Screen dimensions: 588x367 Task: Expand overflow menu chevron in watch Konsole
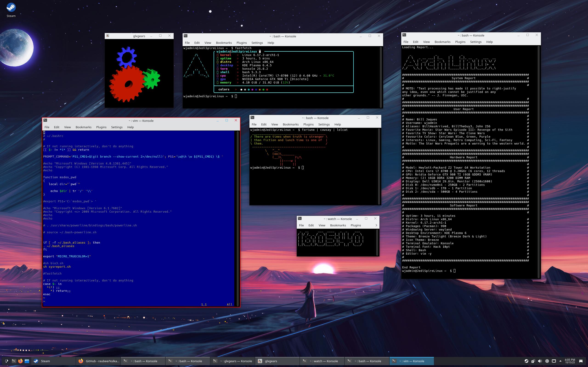click(x=376, y=225)
